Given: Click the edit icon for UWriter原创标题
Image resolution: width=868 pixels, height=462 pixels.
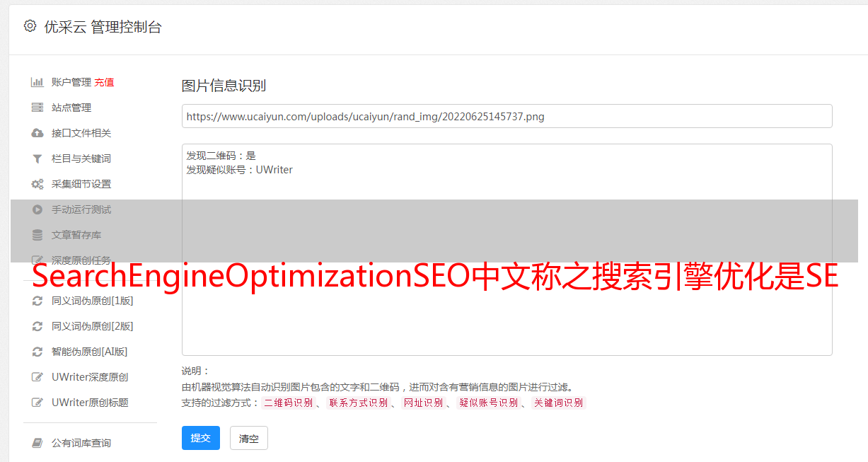Looking at the screenshot, I should (37, 403).
